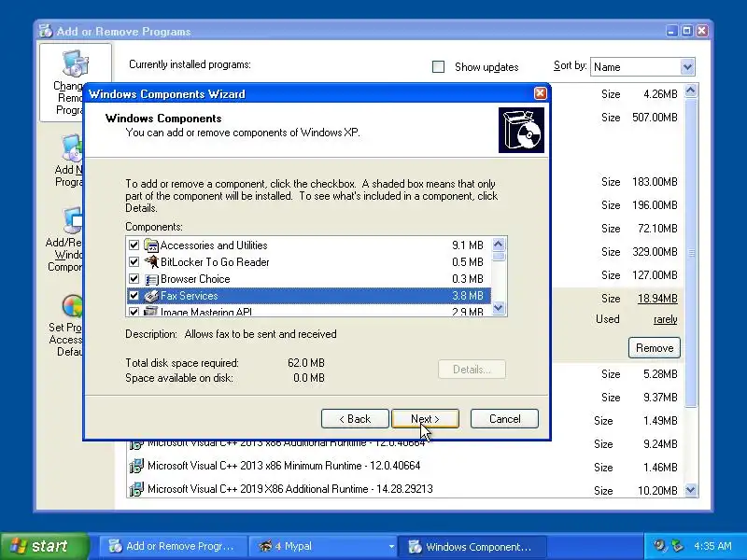747x560 pixels.
Task: Click the second system tray shield icon
Action: point(677,546)
